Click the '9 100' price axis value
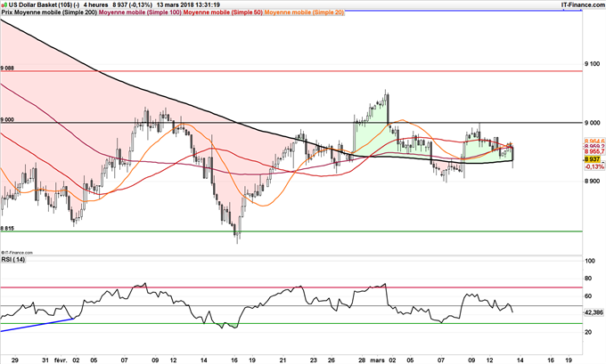This screenshot has height=364, width=606. [x=593, y=64]
